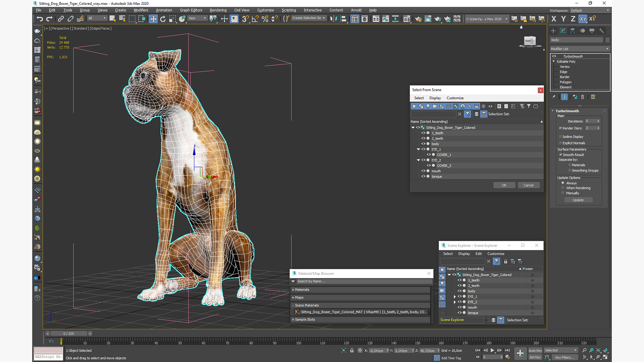Open the selection filter All dropdown
The height and width of the screenshot is (362, 644).
(97, 18)
